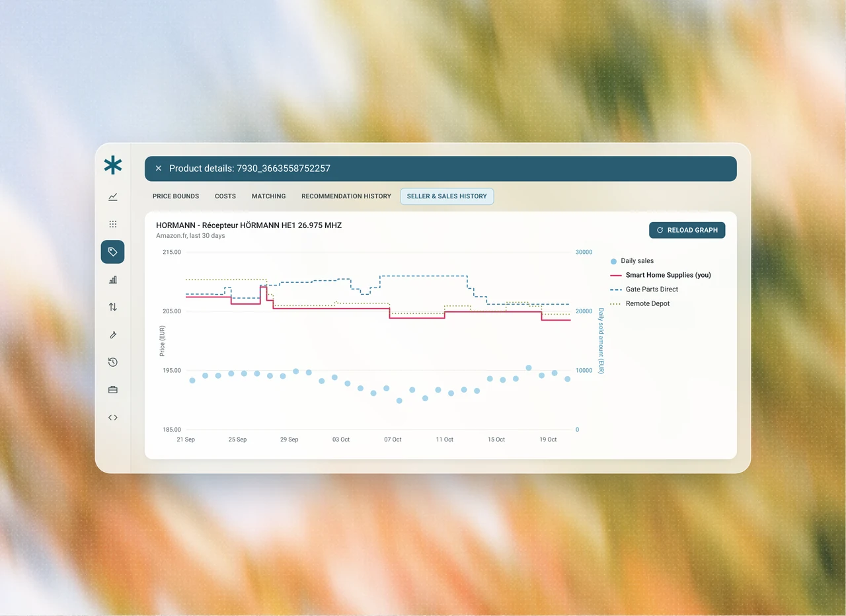This screenshot has width=846, height=616.
Task: Click the 'Amazon.fr, last 30 days' subtitle
Action: [x=190, y=236]
